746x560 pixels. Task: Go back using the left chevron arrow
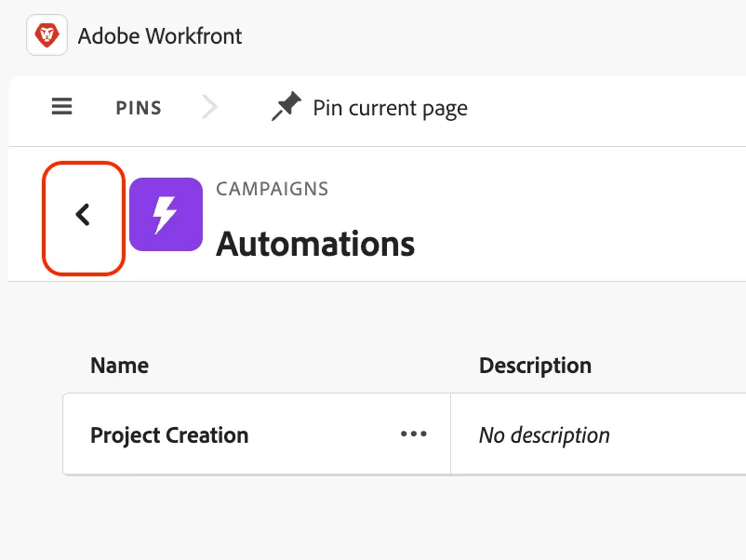point(84,215)
